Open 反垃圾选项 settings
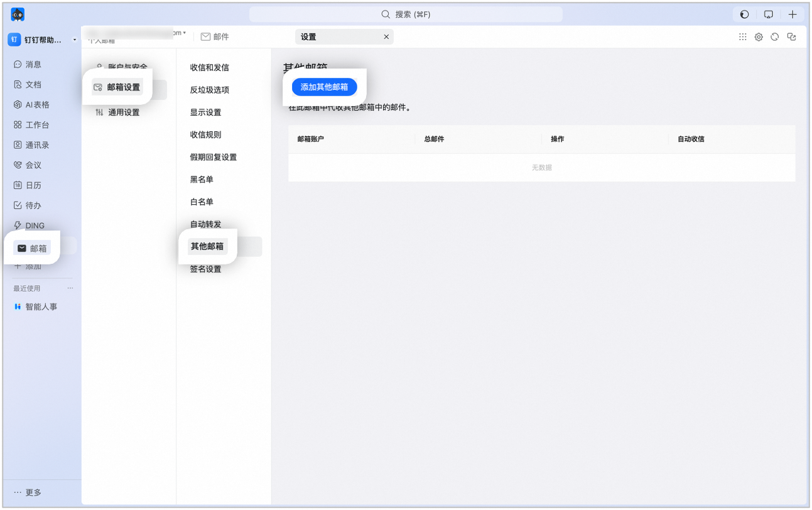812x510 pixels. pos(210,90)
